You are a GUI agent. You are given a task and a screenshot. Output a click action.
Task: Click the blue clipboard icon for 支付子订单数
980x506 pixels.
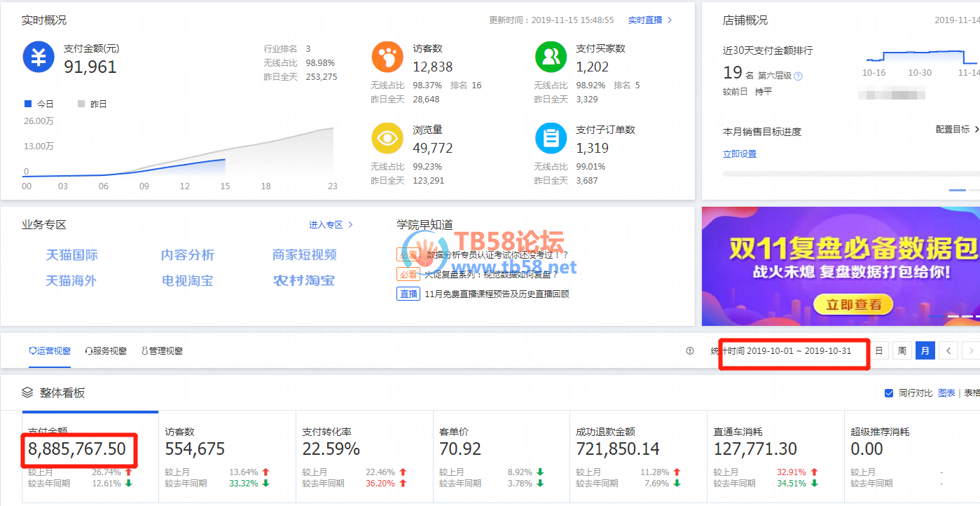551,138
